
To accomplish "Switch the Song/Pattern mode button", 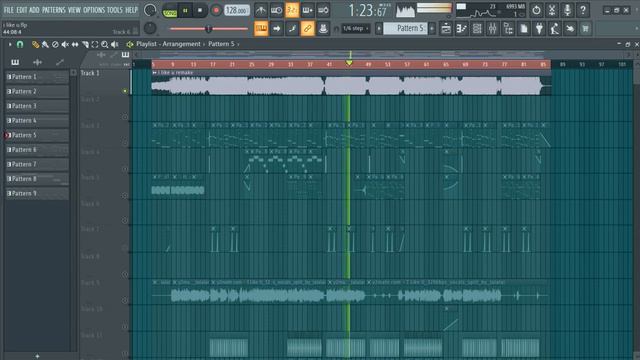I will coord(169,11).
